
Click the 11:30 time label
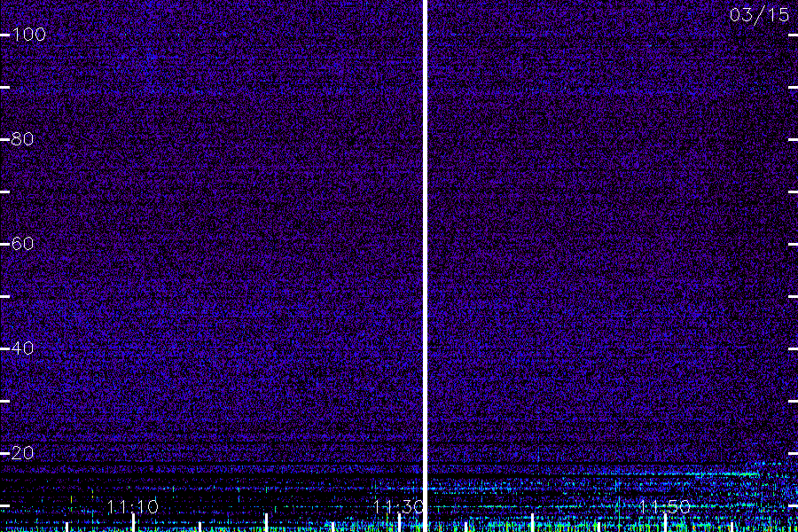[x=398, y=506]
